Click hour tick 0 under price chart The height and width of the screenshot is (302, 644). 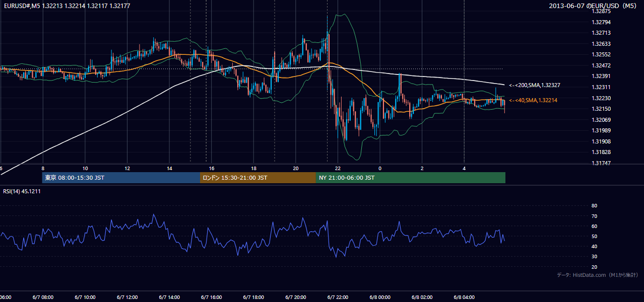pyautogui.click(x=380, y=168)
